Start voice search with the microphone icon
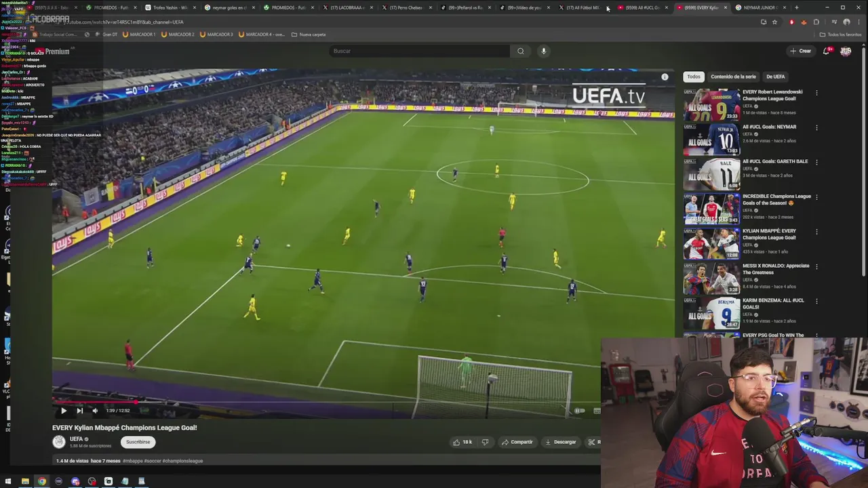Viewport: 868px width, 488px height. click(x=543, y=51)
